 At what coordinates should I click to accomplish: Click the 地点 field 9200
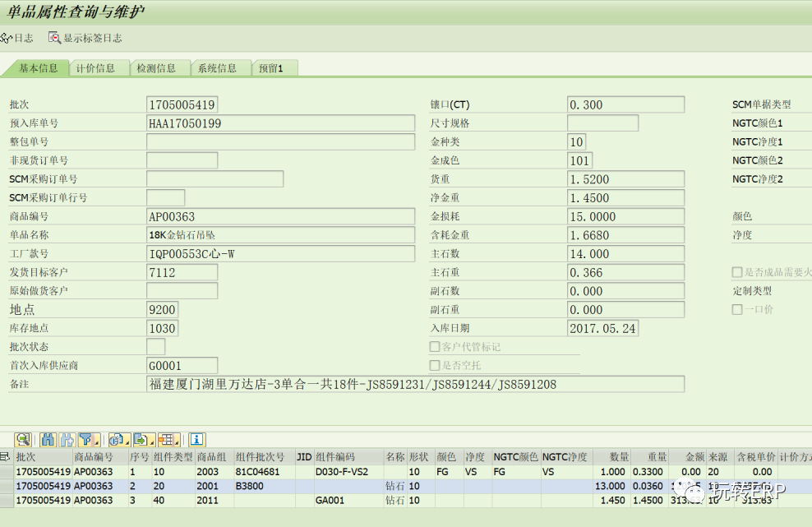[163, 310]
